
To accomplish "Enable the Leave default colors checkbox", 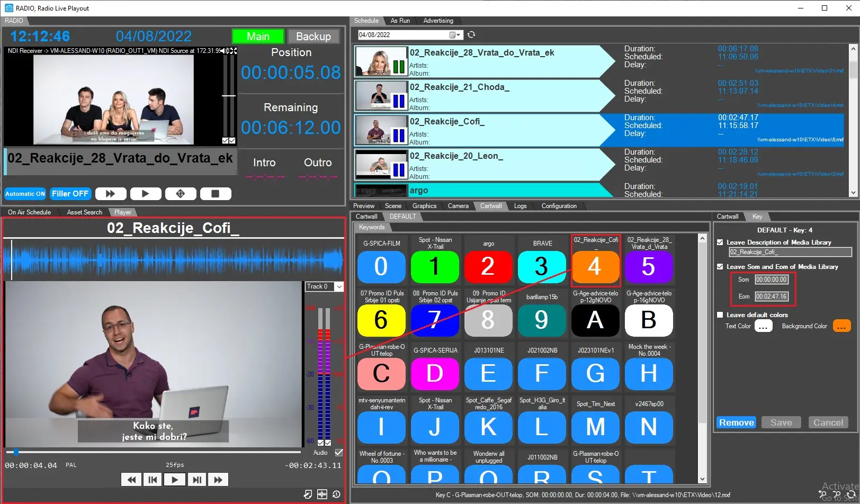I will (x=720, y=315).
